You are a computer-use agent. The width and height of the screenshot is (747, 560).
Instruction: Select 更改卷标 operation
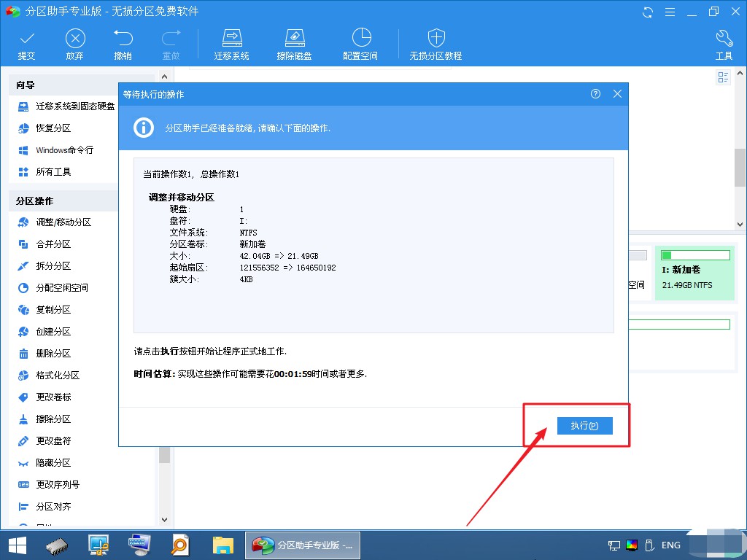(x=44, y=397)
